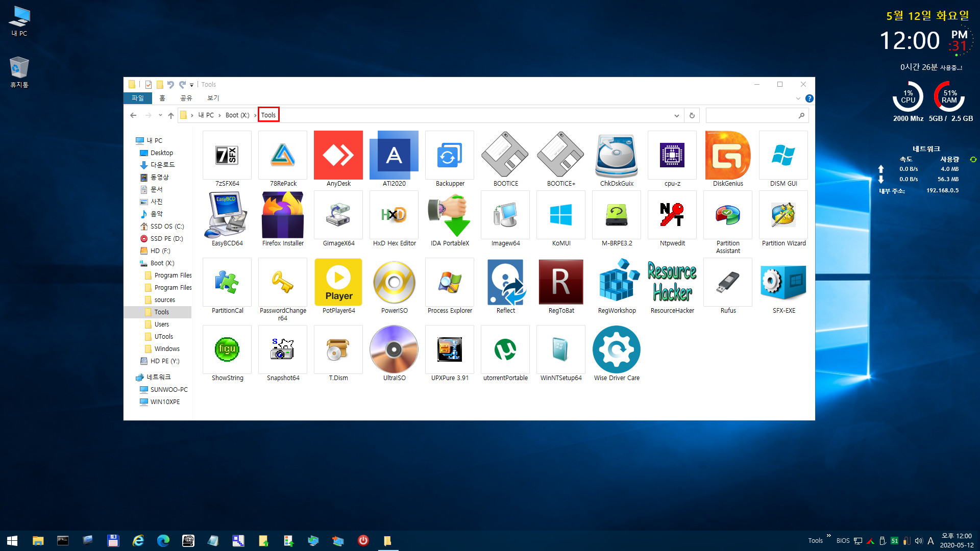Select UltraISO disc icon
The width and height of the screenshot is (980, 551).
pos(394,349)
